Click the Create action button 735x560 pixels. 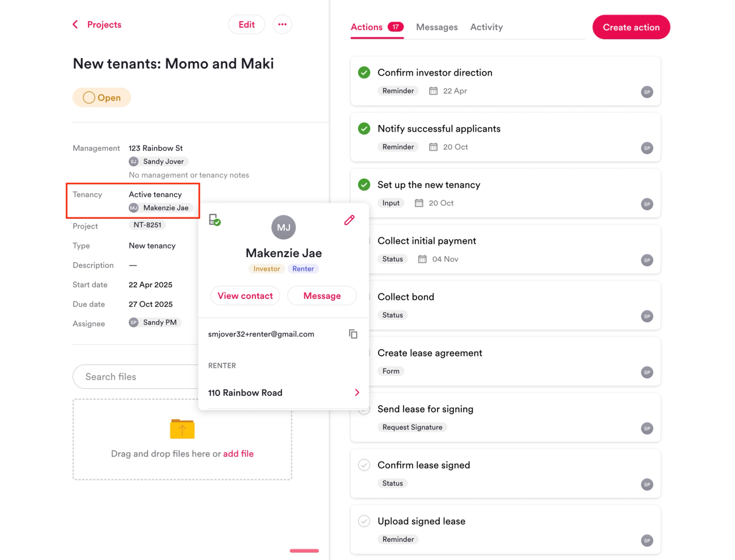coord(631,27)
